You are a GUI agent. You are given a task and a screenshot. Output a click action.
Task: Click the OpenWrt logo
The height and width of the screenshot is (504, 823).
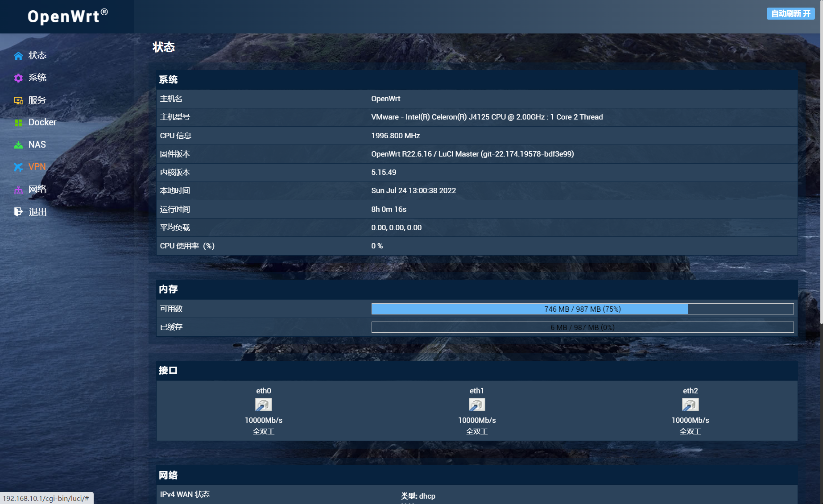[x=68, y=16]
